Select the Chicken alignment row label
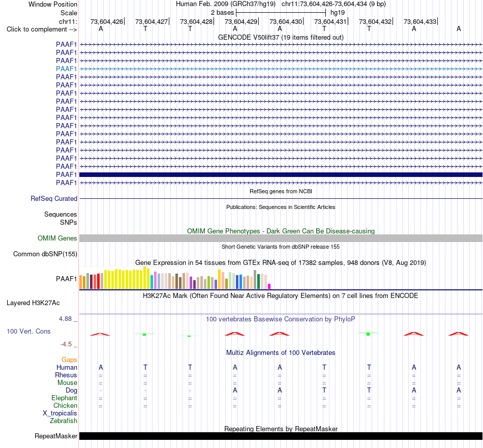The width and height of the screenshot is (483, 448). pyautogui.click(x=65, y=405)
